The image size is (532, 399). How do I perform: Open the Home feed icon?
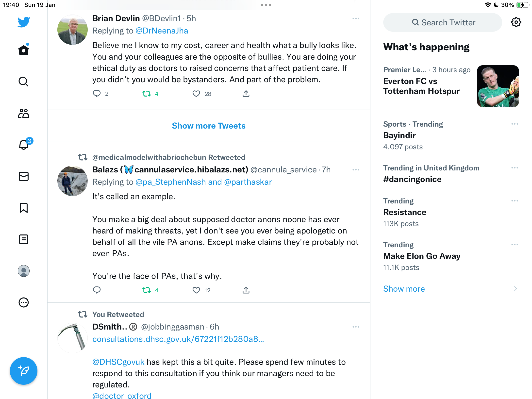coord(24,50)
